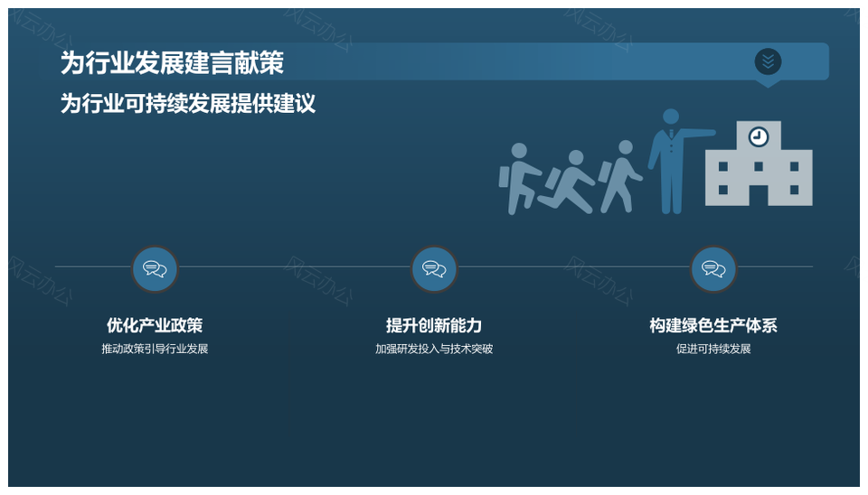868x495 pixels.
Task: Select the pointing man in suit figure
Action: (x=672, y=161)
